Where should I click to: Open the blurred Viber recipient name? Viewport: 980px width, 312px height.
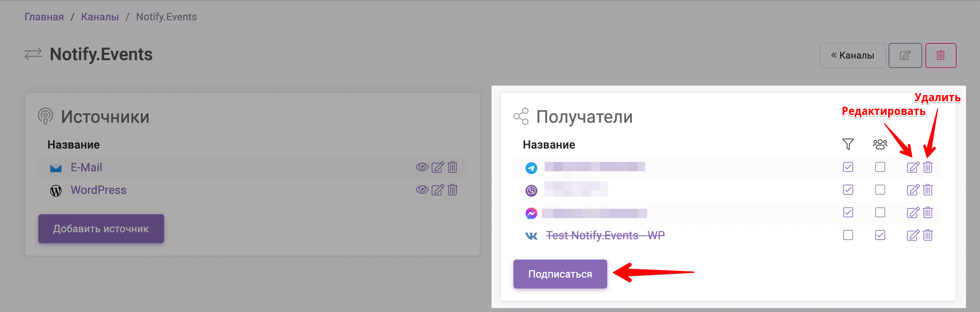pos(576,189)
